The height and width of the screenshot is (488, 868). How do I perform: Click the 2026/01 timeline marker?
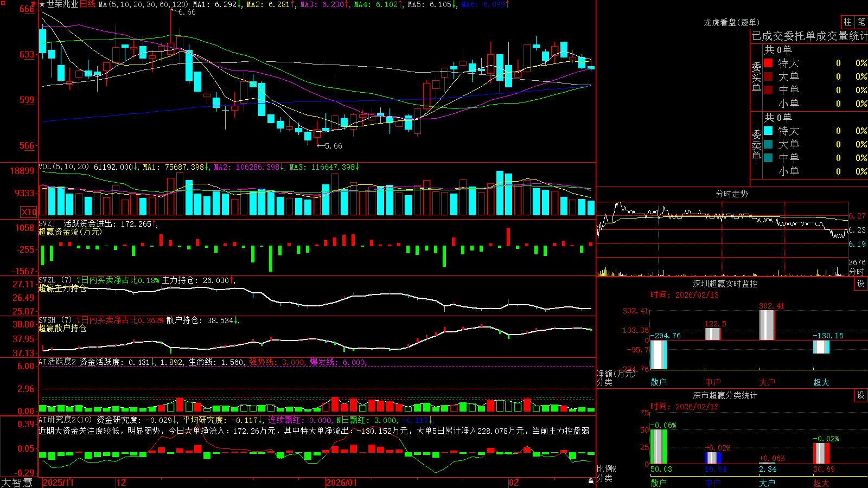click(342, 483)
